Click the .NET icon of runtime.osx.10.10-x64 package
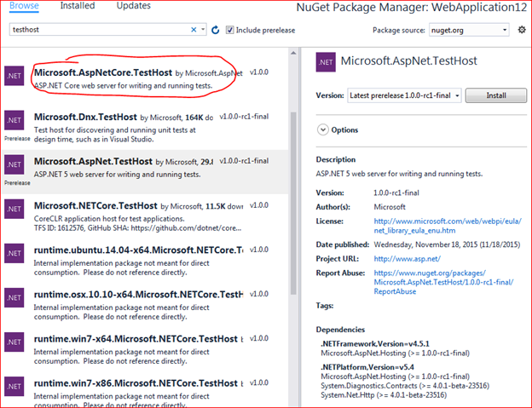 point(14,298)
